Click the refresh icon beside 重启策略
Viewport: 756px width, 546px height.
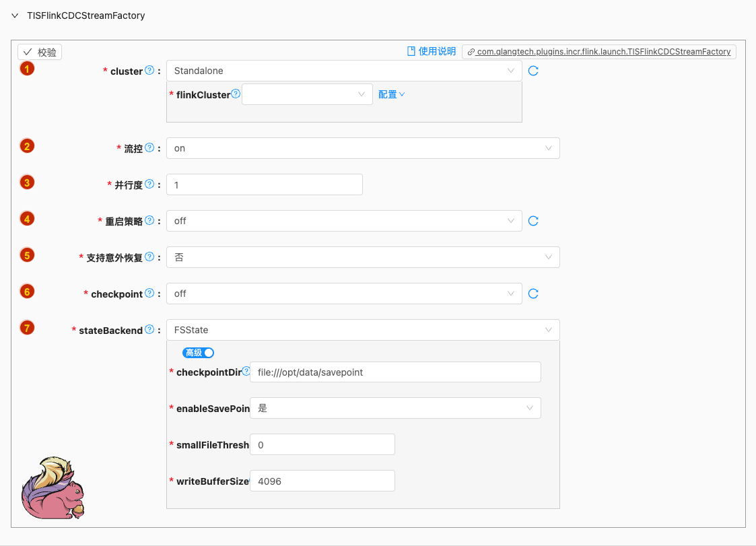point(533,221)
